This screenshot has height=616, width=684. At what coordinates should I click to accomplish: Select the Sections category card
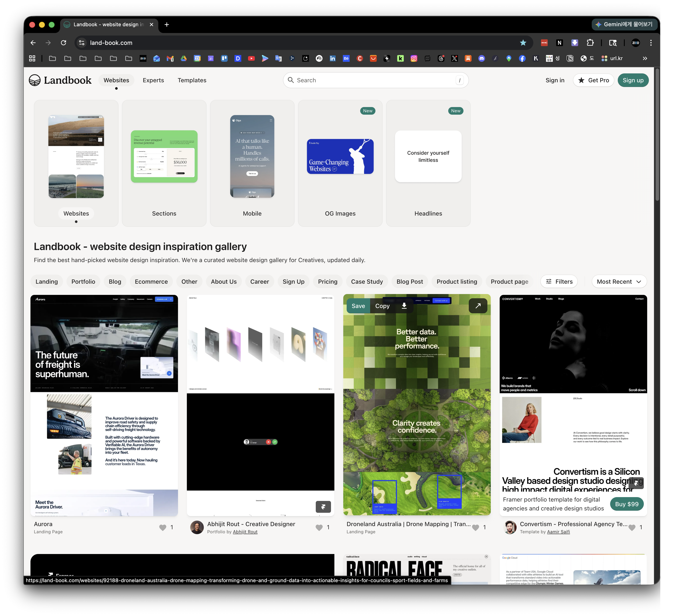point(164,163)
